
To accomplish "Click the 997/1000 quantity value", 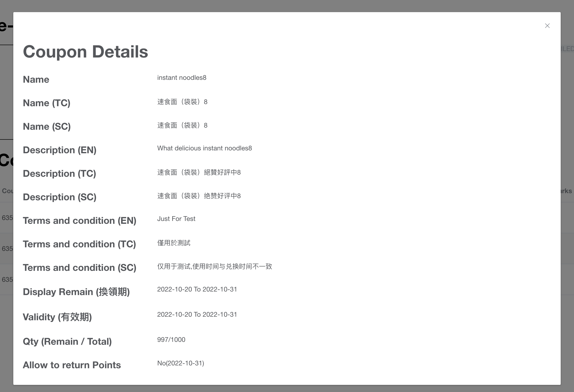I will click(x=171, y=340).
